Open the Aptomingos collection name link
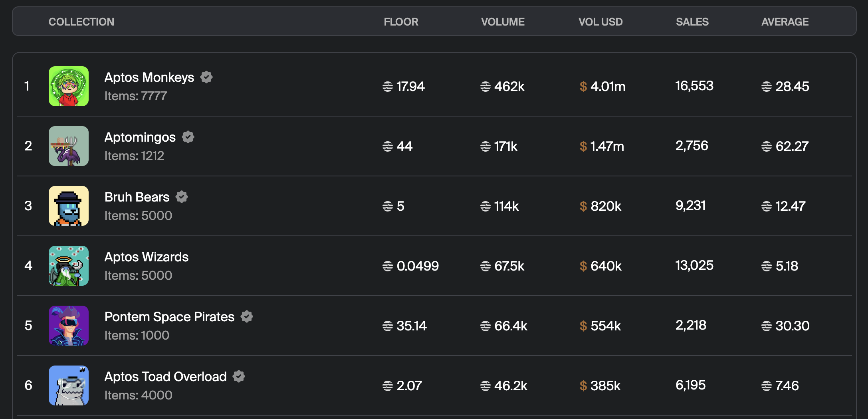The image size is (868, 419). pyautogui.click(x=140, y=137)
